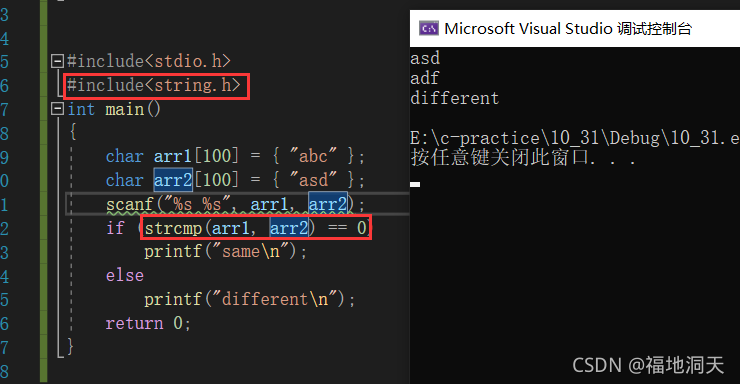This screenshot has width=740, height=384.
Task: Click the return 0 statement
Action: pos(148,323)
